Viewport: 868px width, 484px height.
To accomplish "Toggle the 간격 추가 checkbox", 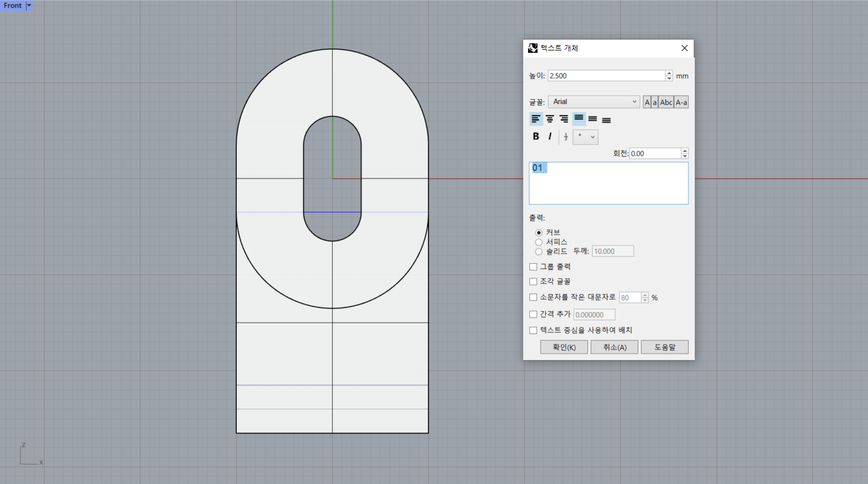I will pos(533,314).
